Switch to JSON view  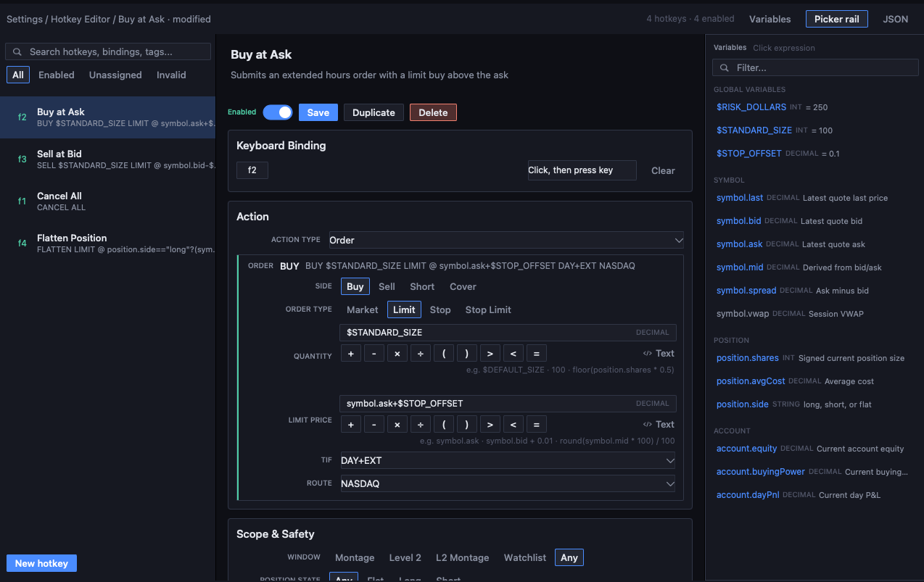[896, 19]
